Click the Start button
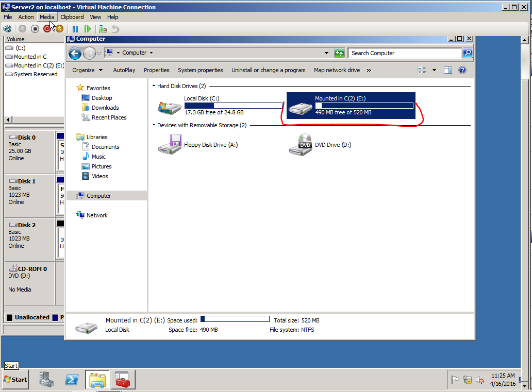The image size is (532, 392). click(15, 380)
